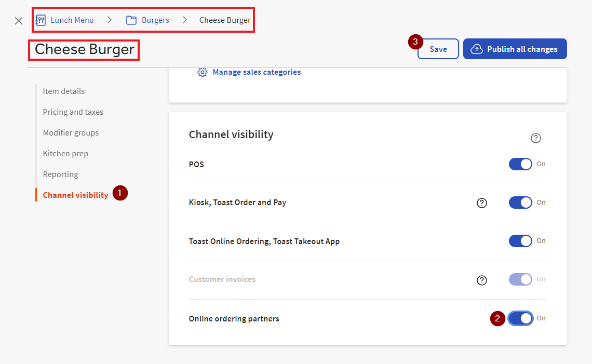592x364 pixels.
Task: Go to Item details section
Action: pyautogui.click(x=64, y=91)
